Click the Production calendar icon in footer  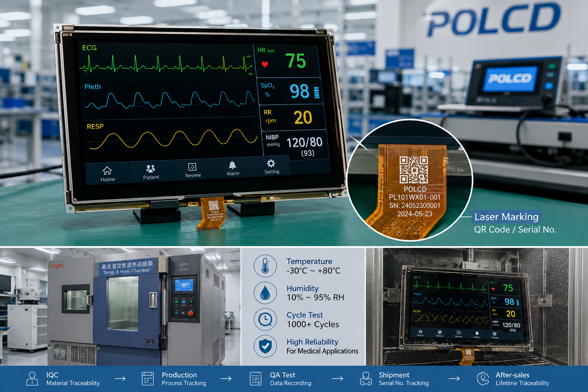click(x=147, y=379)
